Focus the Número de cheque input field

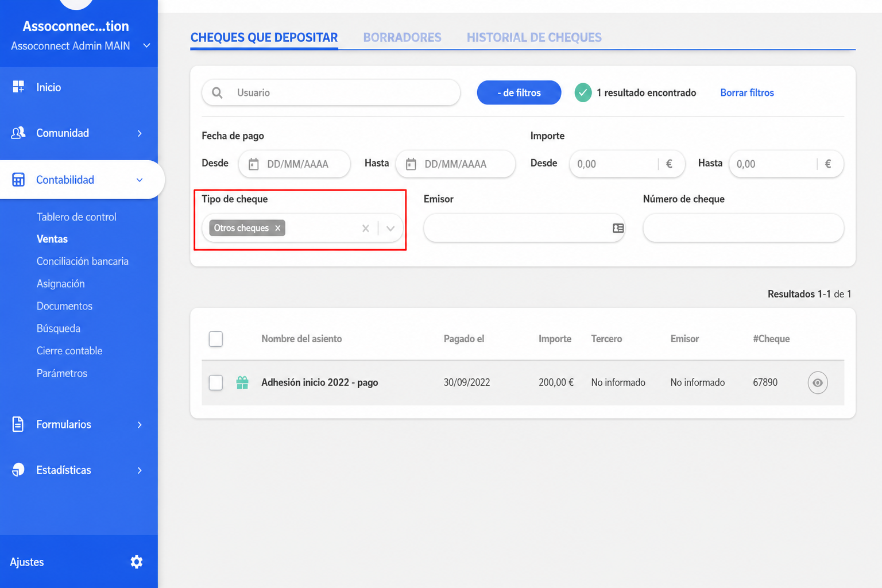(x=744, y=228)
